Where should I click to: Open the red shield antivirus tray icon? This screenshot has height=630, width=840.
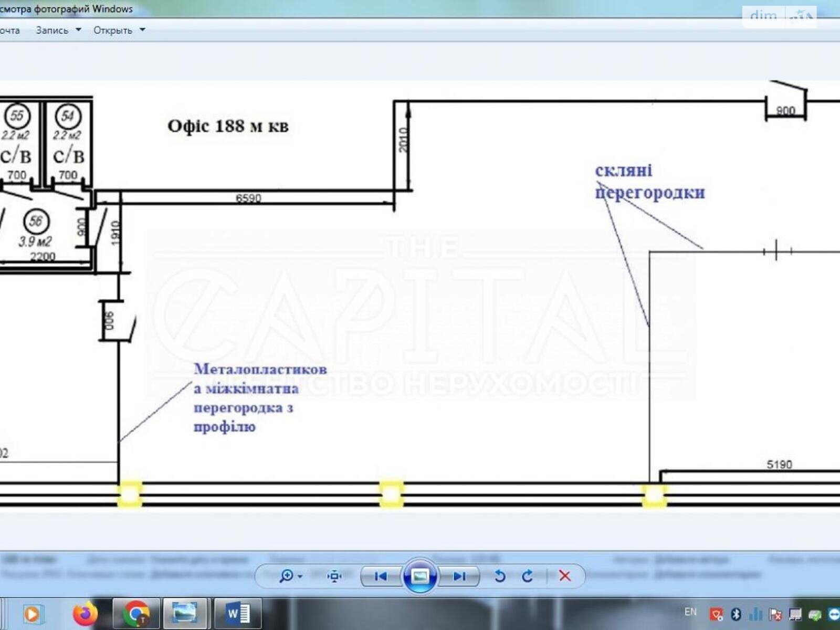(x=716, y=614)
